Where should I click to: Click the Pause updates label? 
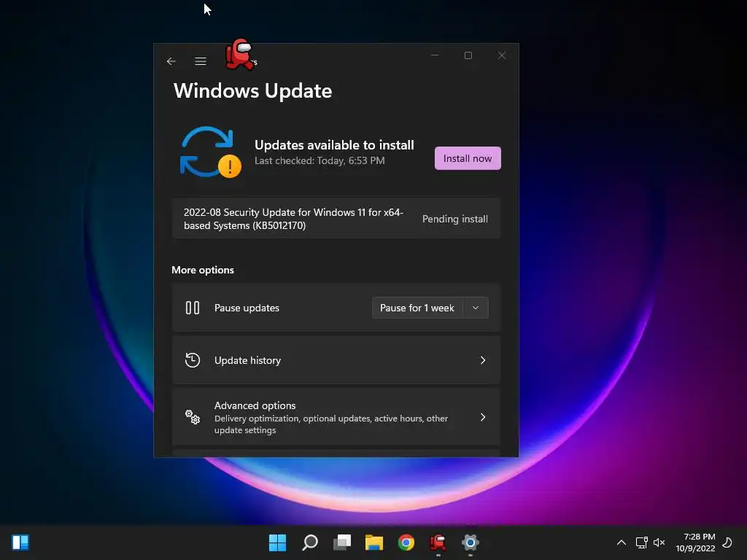pos(247,308)
